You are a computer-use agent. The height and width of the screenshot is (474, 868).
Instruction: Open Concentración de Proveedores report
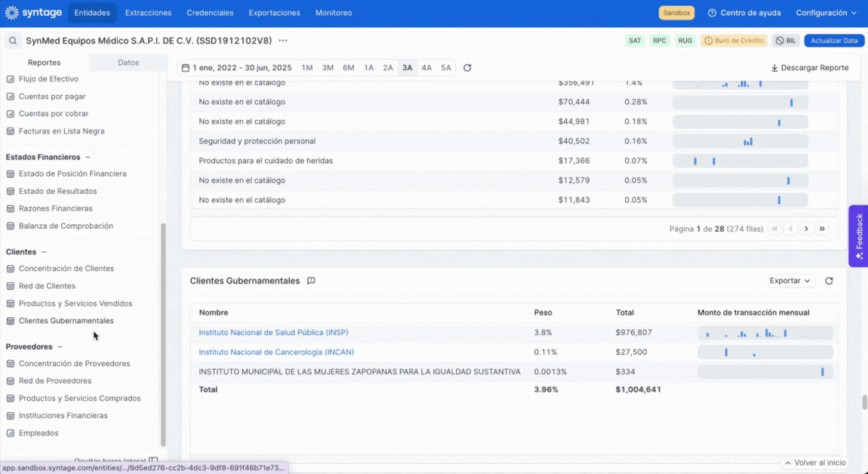coord(74,364)
